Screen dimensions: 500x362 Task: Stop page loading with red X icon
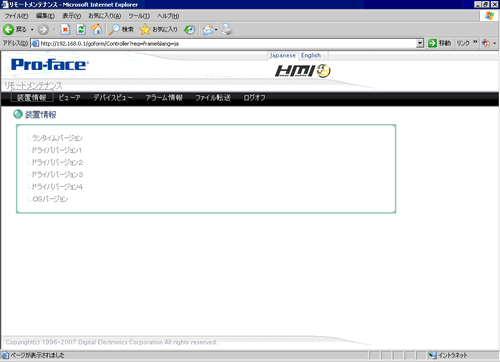click(x=65, y=30)
